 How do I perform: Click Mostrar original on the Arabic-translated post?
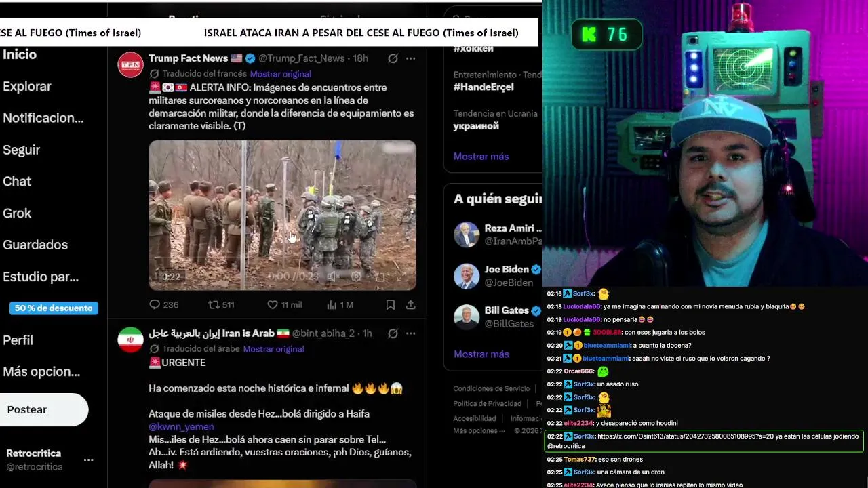point(274,349)
